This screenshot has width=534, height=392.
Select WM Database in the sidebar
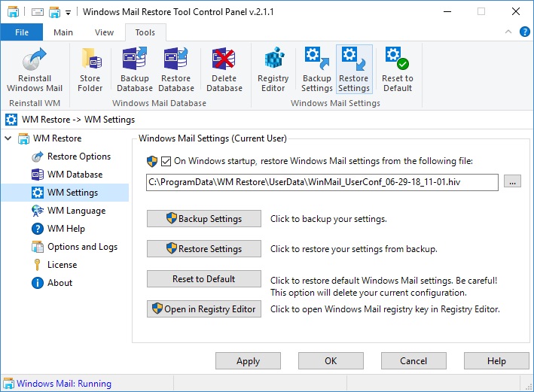tap(75, 175)
